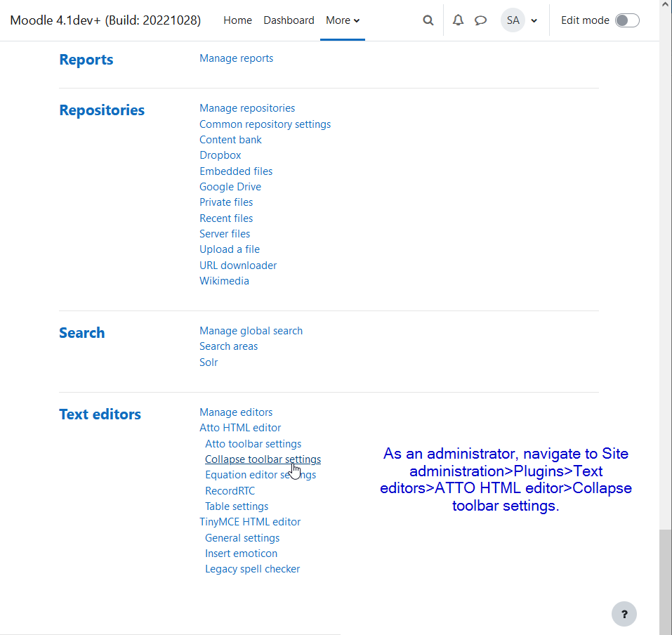This screenshot has width=672, height=635.
Task: Open TinyMCE HTML editor link
Action: 250,522
